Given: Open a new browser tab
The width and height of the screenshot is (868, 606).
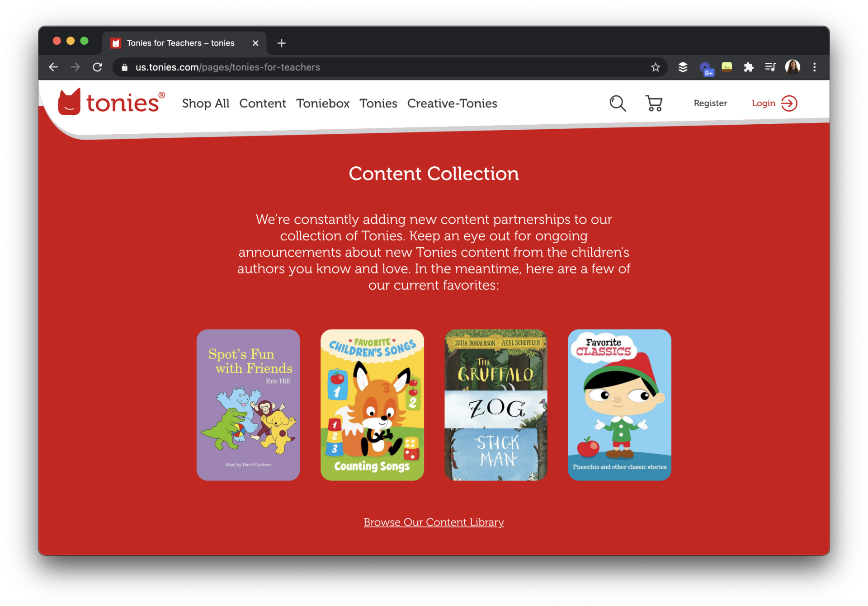Looking at the screenshot, I should [282, 43].
